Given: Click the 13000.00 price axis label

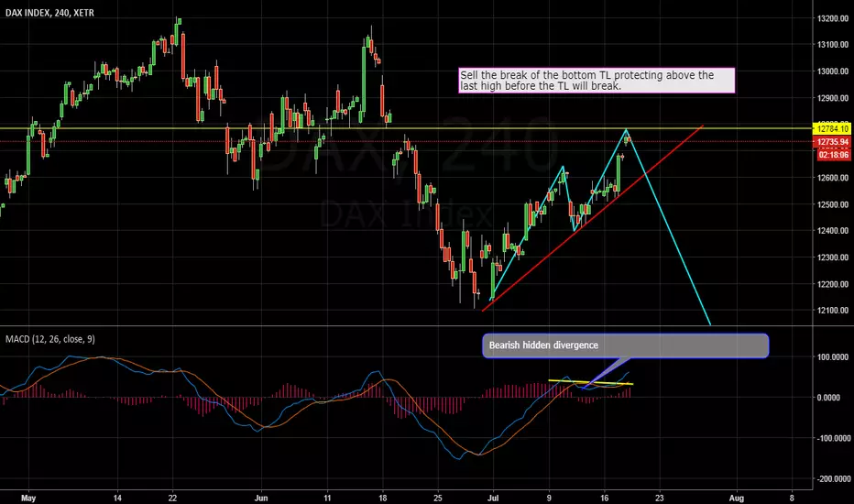Looking at the screenshot, I should point(832,71).
